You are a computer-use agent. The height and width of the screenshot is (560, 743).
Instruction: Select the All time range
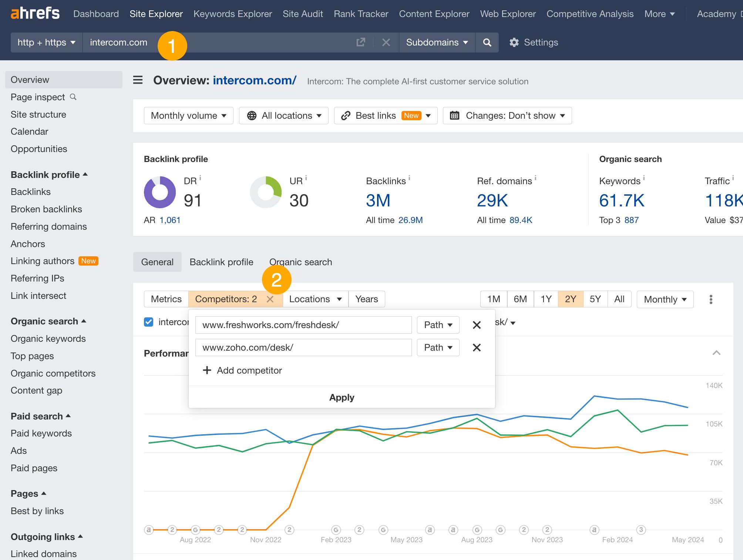(x=619, y=299)
